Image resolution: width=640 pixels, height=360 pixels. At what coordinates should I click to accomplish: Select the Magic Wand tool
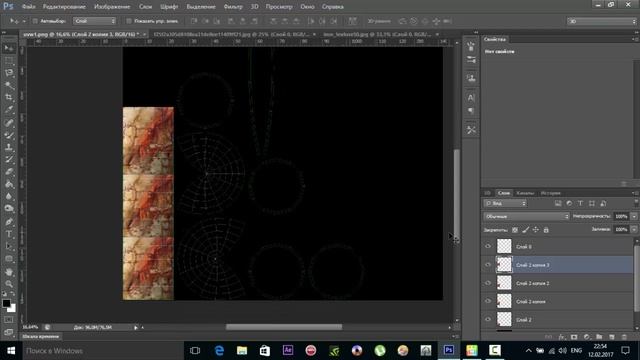pyautogui.click(x=9, y=85)
